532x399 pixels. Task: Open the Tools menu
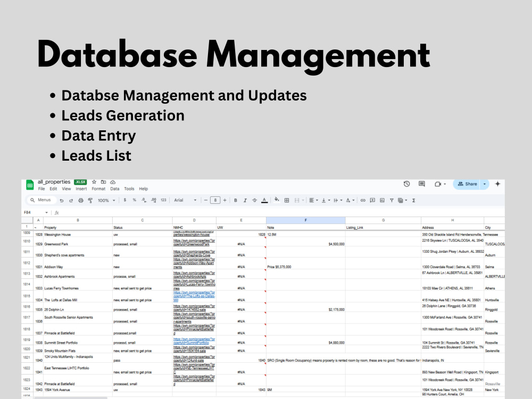tap(129, 189)
